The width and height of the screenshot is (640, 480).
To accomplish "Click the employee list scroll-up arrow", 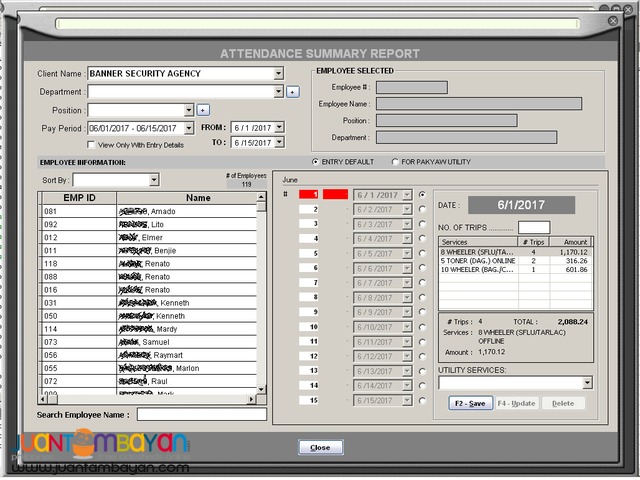I will coord(261,198).
